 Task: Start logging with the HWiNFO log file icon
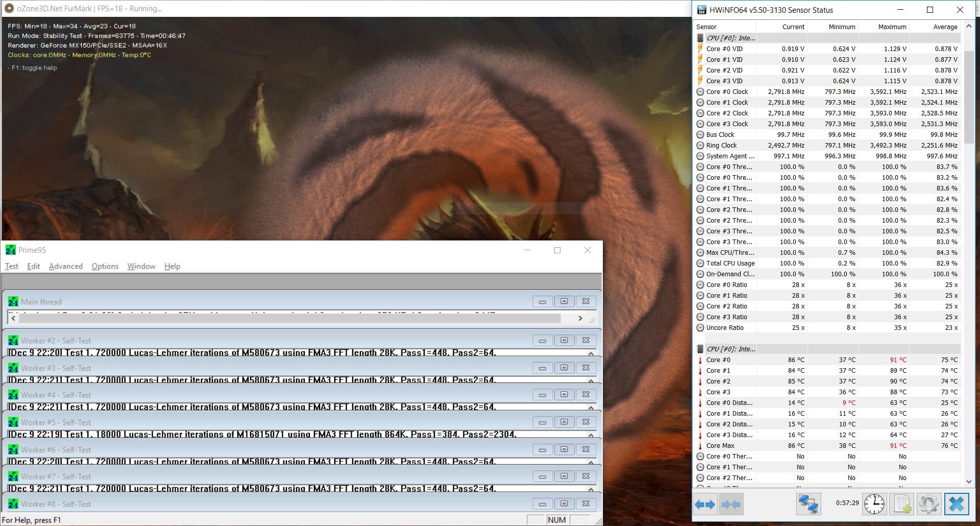pyautogui.click(x=901, y=504)
